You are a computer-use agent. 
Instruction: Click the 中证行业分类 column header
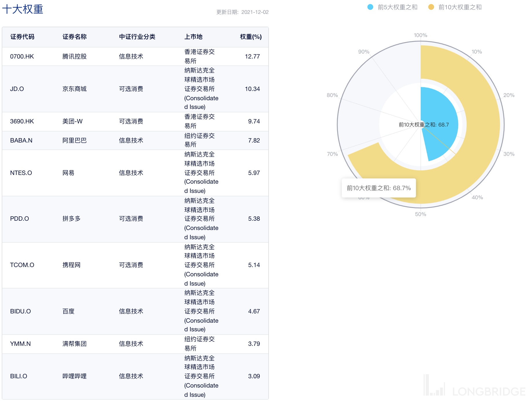click(x=137, y=37)
